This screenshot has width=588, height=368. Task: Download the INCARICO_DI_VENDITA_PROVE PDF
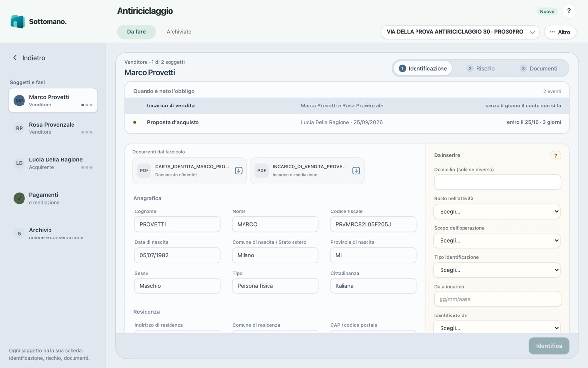point(356,171)
